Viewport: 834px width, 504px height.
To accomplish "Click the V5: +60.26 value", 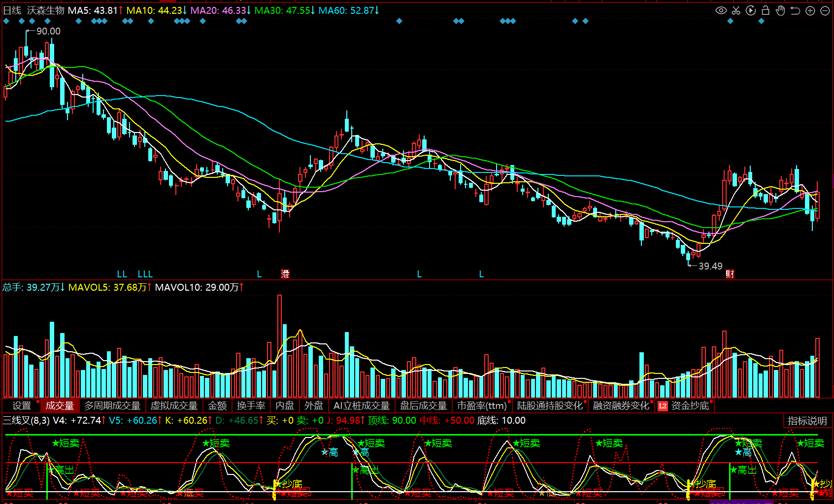I will pyautogui.click(x=135, y=420).
